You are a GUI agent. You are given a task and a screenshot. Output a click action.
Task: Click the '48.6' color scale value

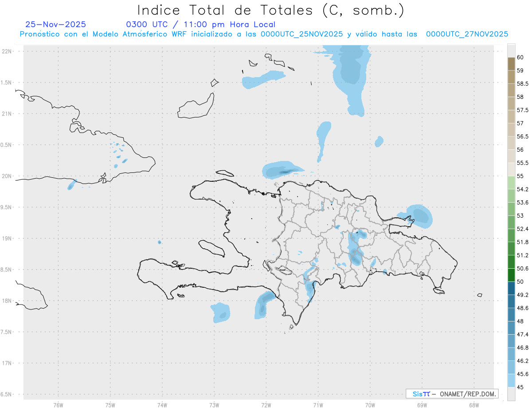pos(522,308)
